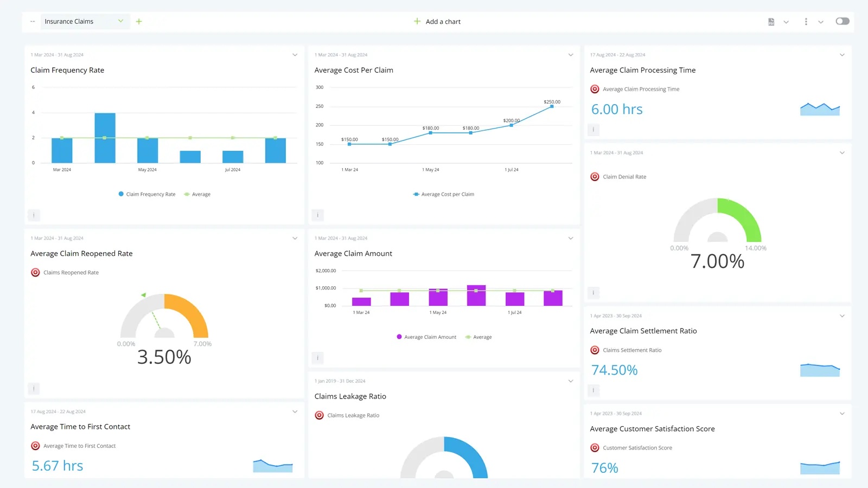Image resolution: width=868 pixels, height=488 pixels.
Task: Click the target icon next to Claims Settlement Ratio
Action: (x=595, y=350)
